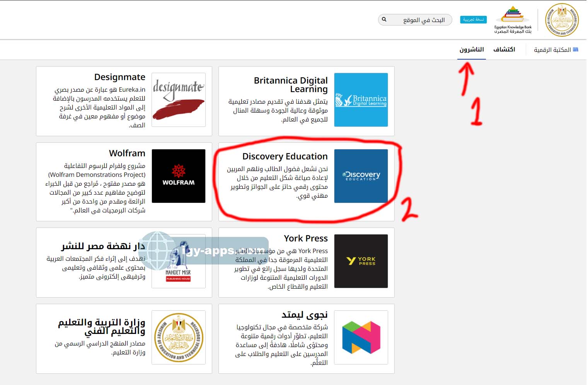Click the Ministry of Education header emblem

[562, 20]
